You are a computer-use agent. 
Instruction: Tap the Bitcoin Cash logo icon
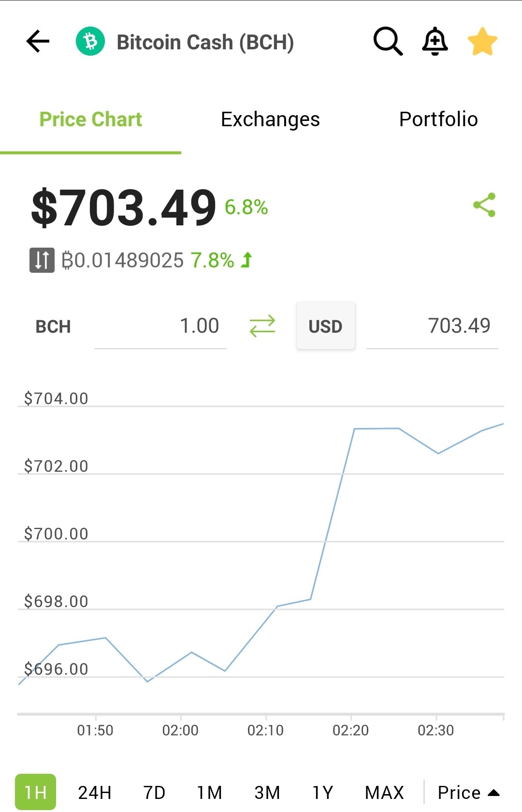tap(90, 41)
